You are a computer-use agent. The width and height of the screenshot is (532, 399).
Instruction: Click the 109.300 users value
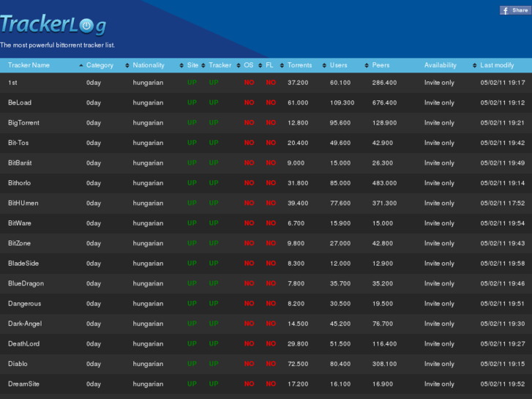342,102
